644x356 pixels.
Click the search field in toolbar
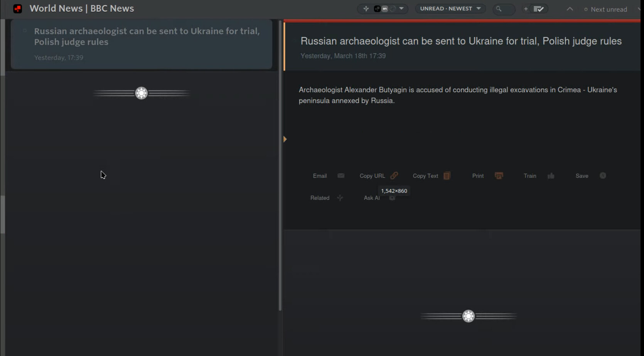pos(504,9)
